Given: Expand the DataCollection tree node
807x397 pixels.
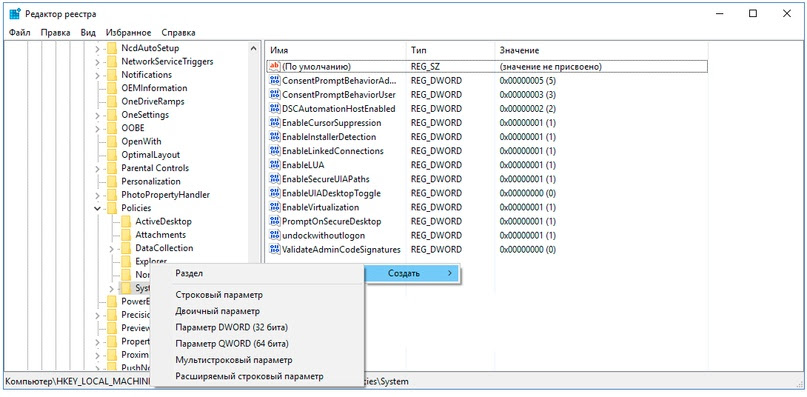Looking at the screenshot, I should 112,249.
